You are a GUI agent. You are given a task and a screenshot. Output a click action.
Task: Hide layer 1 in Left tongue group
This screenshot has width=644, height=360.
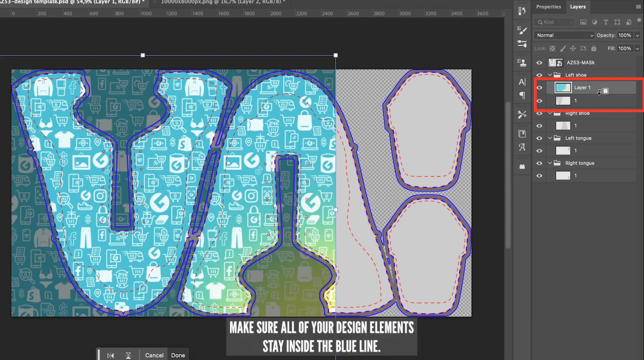pos(539,151)
